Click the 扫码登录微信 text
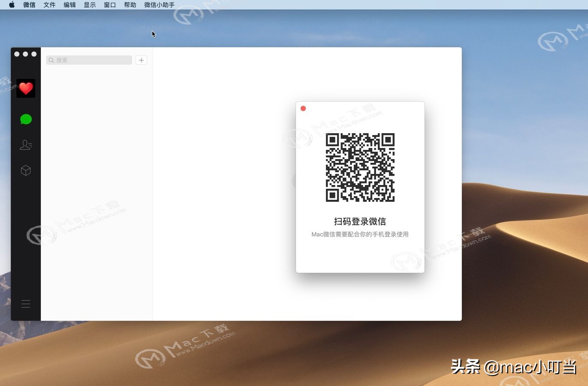 [x=359, y=221]
